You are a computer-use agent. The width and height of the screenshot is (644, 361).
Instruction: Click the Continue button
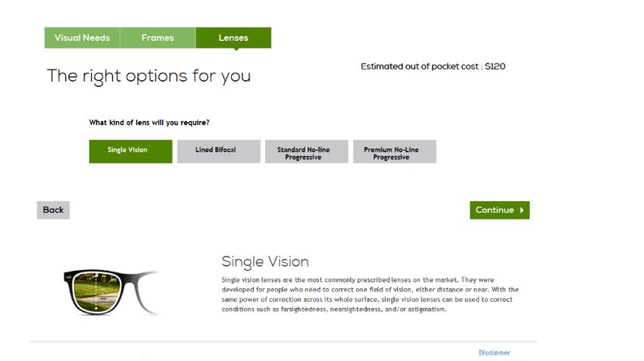click(x=499, y=210)
